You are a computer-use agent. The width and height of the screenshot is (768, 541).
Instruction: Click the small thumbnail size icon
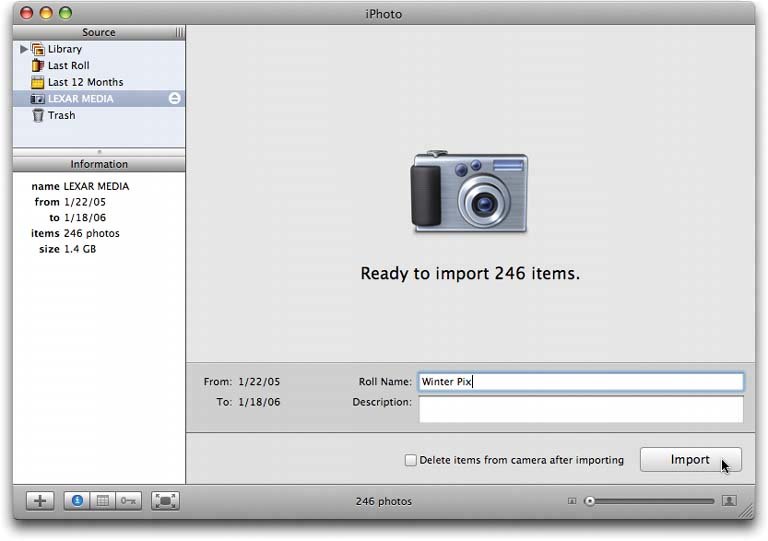click(572, 501)
